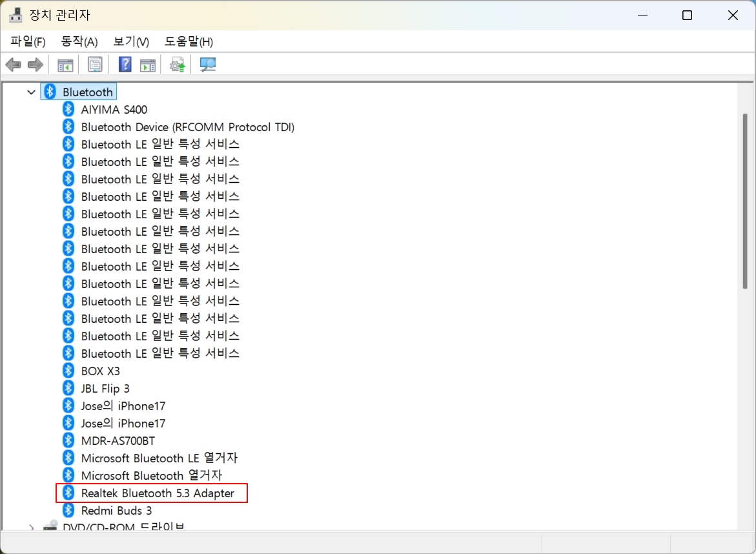Click the Bluetooth icon beside AIYIMA S400
The image size is (756, 554).
(x=68, y=110)
